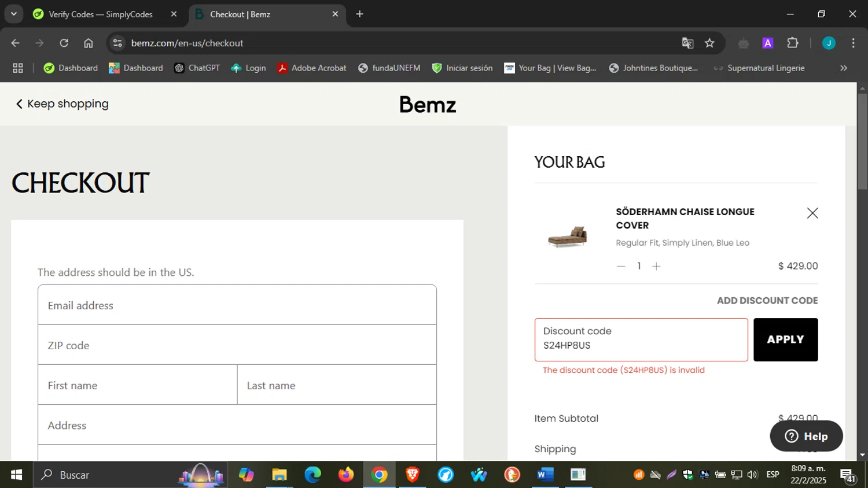
Task: Reload the current page
Action: [x=64, y=43]
